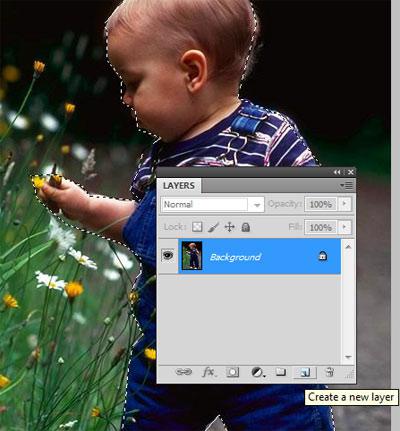Hide the Background layer eye icon
The image size is (400, 431).
tap(168, 256)
